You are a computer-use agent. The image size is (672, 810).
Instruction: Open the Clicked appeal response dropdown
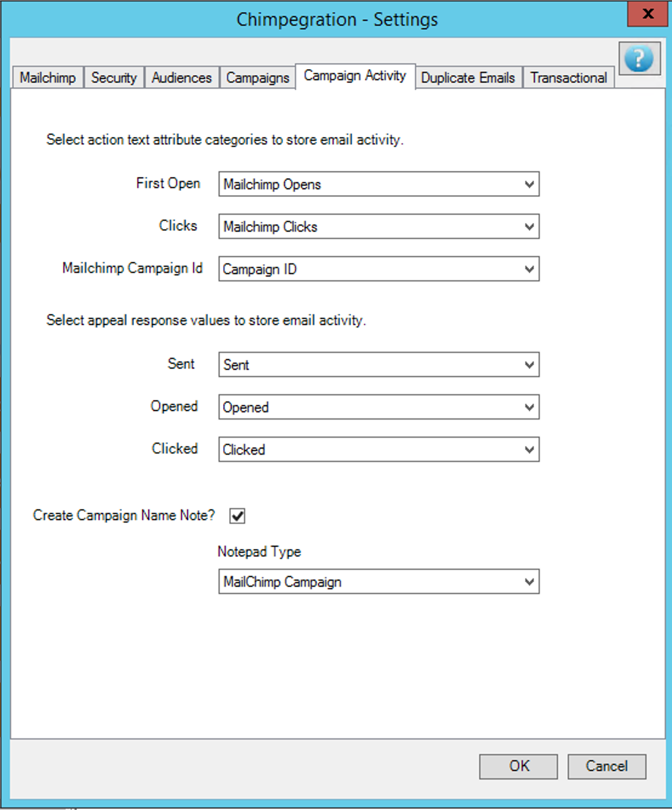[x=379, y=450]
